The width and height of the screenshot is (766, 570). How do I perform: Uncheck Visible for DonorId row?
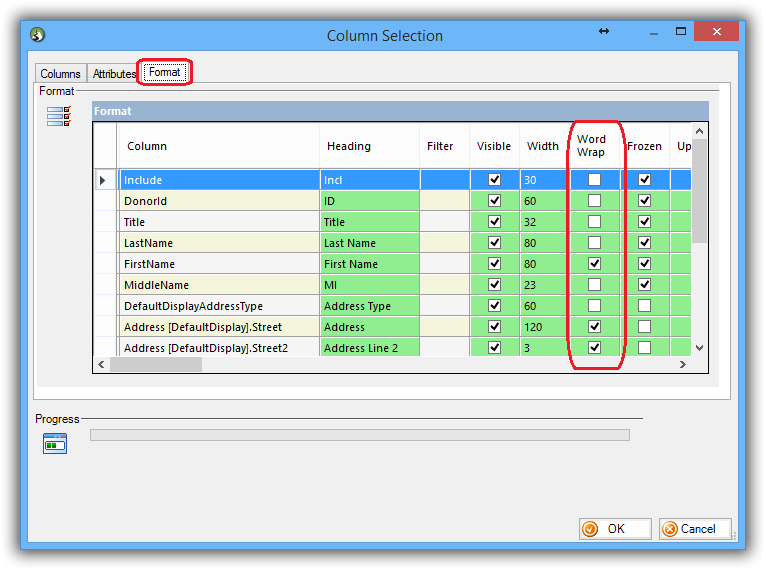pos(494,201)
